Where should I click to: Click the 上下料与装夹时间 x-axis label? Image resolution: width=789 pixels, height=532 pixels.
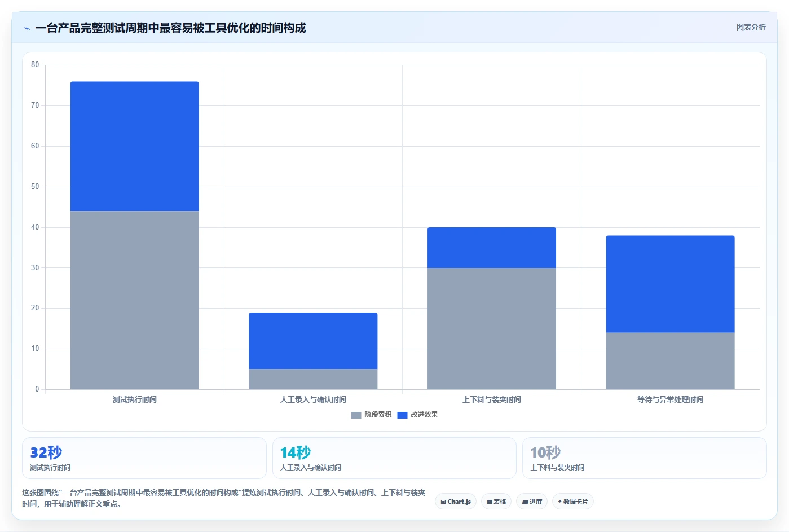click(492, 399)
